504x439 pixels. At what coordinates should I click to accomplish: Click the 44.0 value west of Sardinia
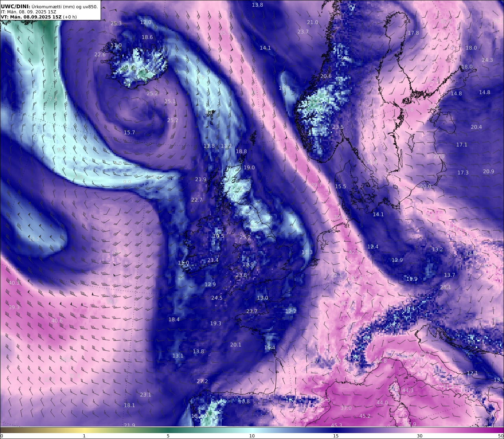(x=382, y=403)
